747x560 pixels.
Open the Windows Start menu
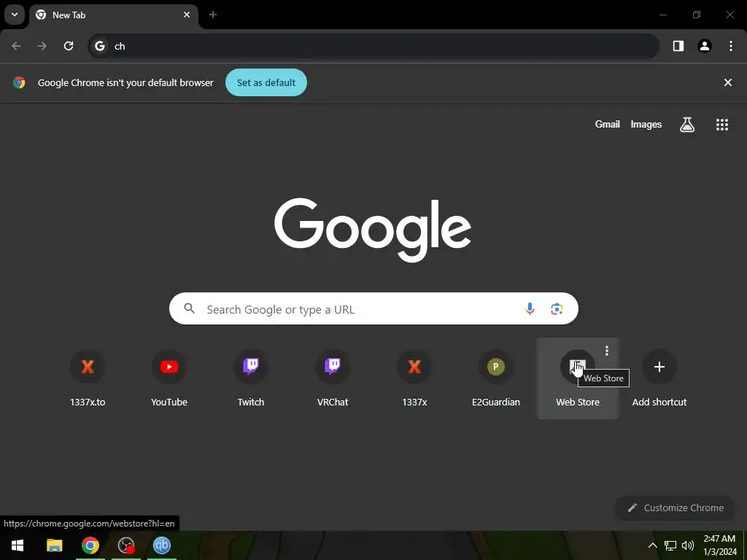click(x=18, y=545)
